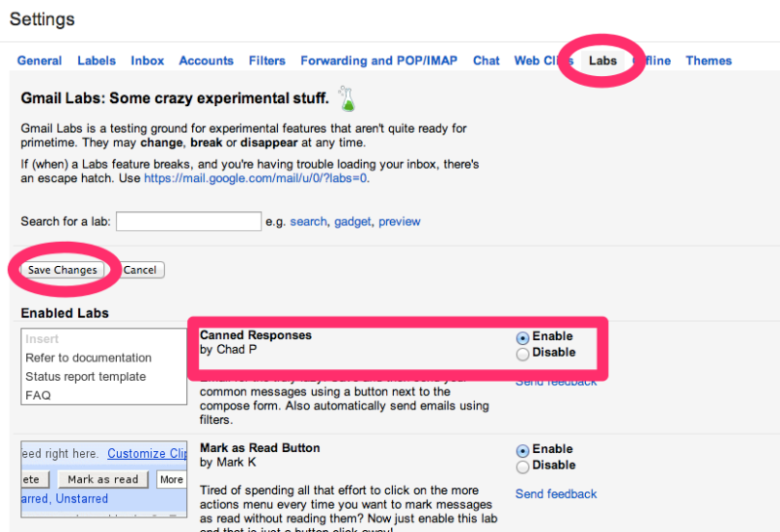Click the Save Changes button
Viewport: 780px width, 532px height.
coord(62,270)
